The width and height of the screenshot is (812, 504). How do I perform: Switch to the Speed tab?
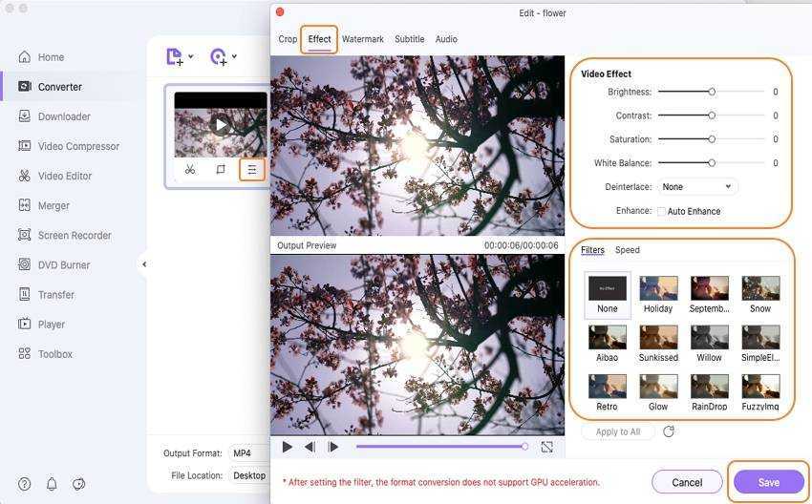pyautogui.click(x=627, y=250)
